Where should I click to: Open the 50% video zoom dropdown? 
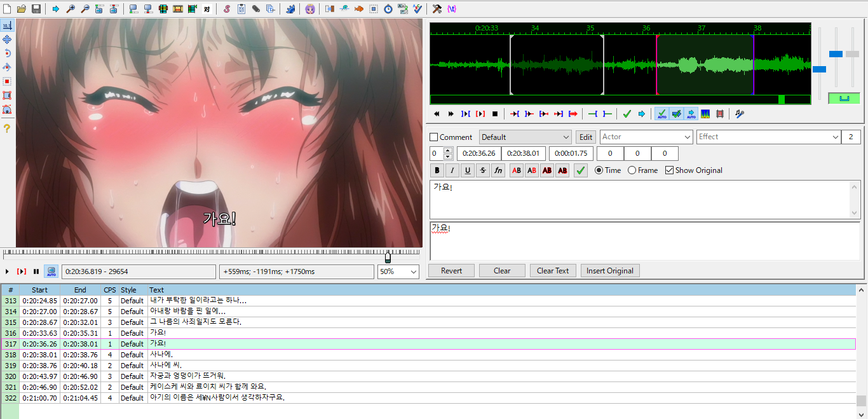pyautogui.click(x=398, y=271)
